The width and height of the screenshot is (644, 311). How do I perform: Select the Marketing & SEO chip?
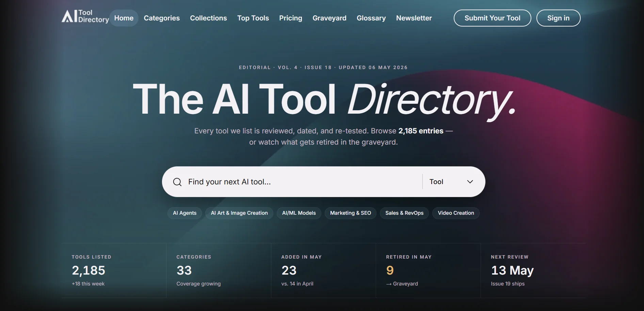pos(351,213)
